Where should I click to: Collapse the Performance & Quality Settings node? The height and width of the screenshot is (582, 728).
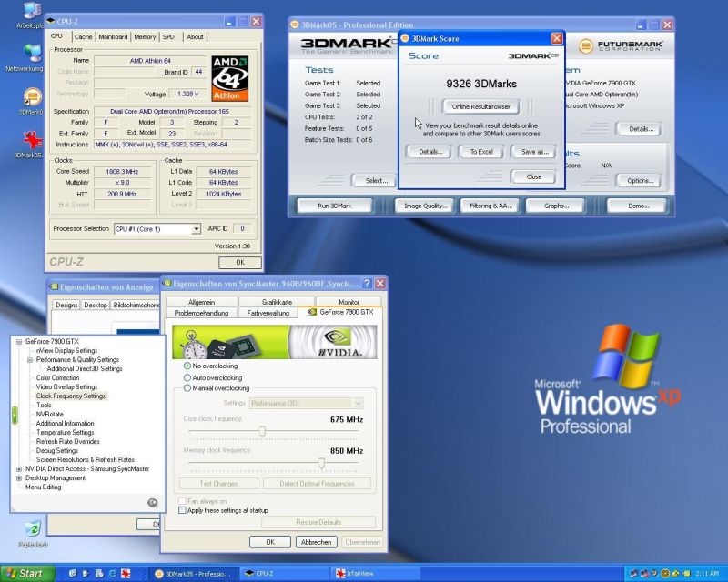click(30, 360)
